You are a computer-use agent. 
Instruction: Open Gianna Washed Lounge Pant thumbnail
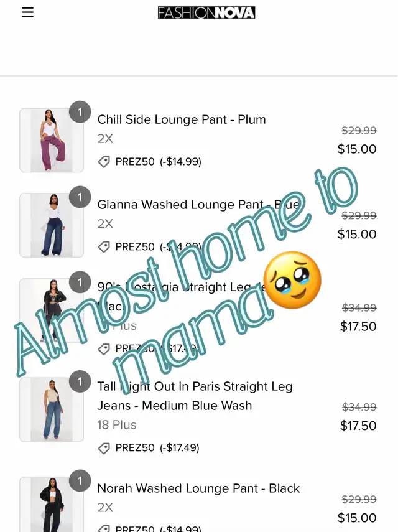(52, 225)
